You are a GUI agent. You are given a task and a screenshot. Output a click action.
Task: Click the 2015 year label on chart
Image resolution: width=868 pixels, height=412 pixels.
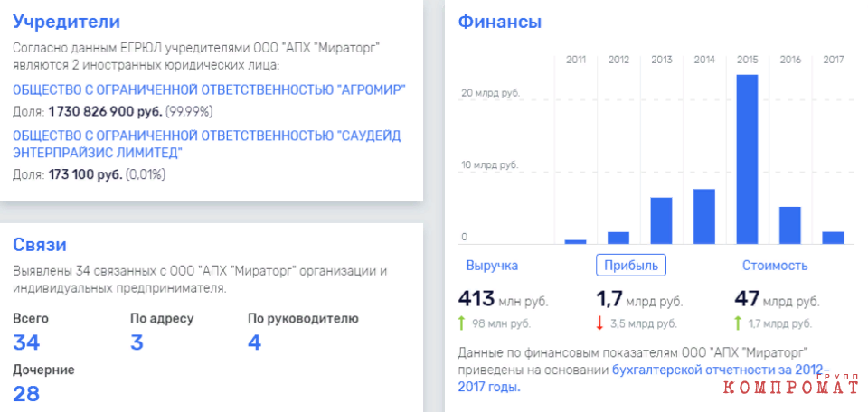(747, 60)
